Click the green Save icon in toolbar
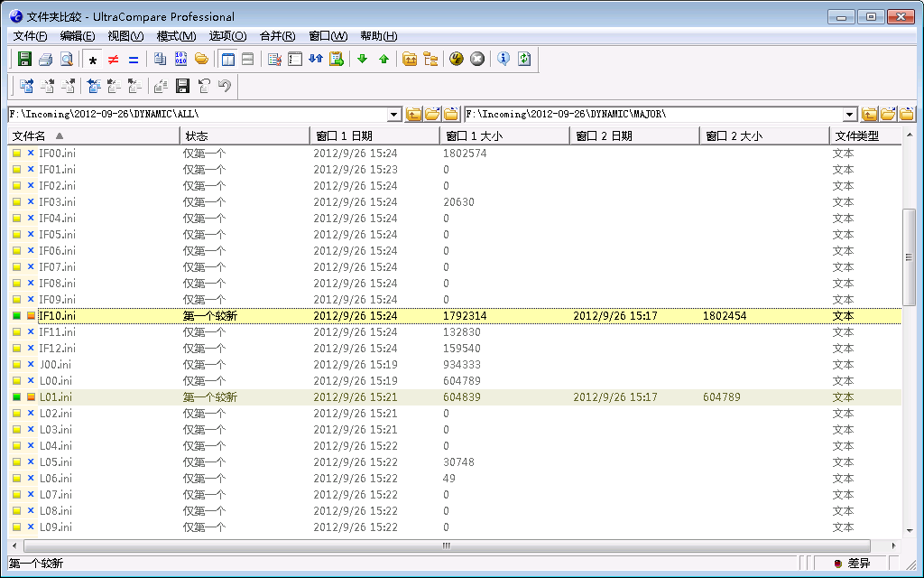Viewport: 924px width, 578px height. (x=25, y=60)
